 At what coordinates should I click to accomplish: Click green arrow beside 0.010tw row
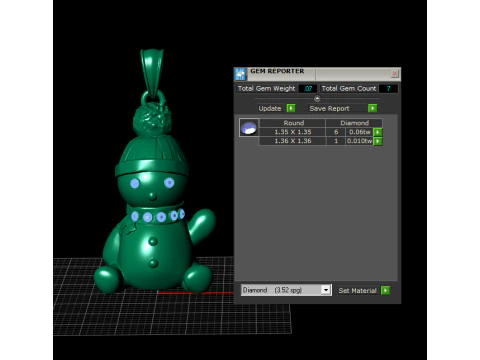(x=378, y=141)
